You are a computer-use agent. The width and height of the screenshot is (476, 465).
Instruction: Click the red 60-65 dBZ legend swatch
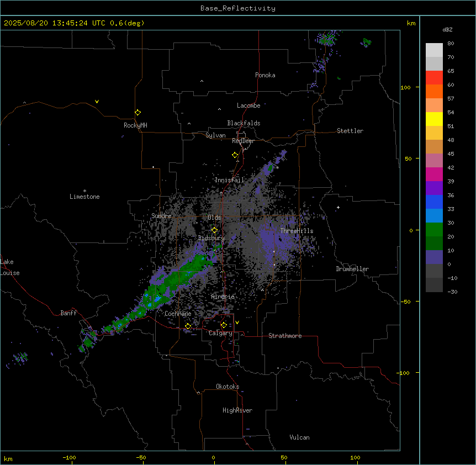tap(434, 78)
